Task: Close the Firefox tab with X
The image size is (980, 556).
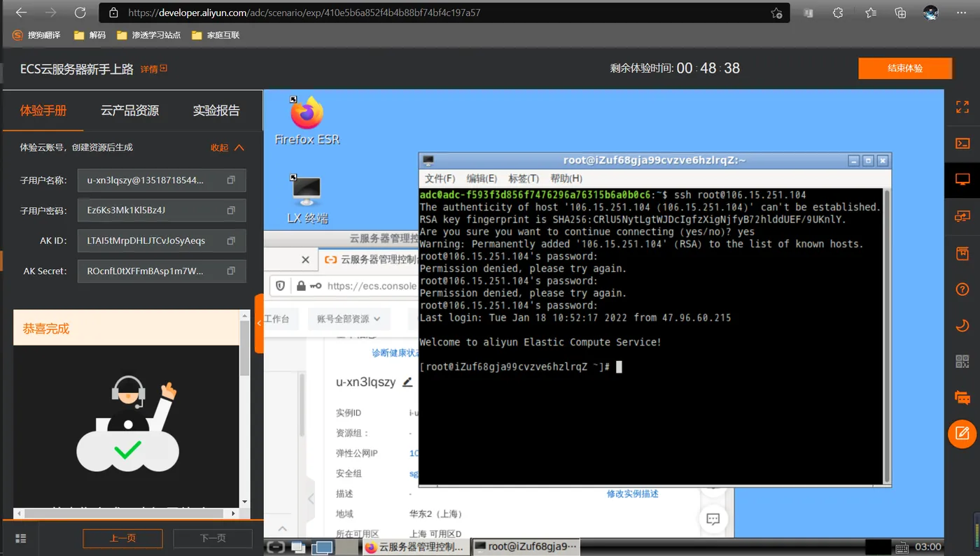Action: tap(305, 259)
